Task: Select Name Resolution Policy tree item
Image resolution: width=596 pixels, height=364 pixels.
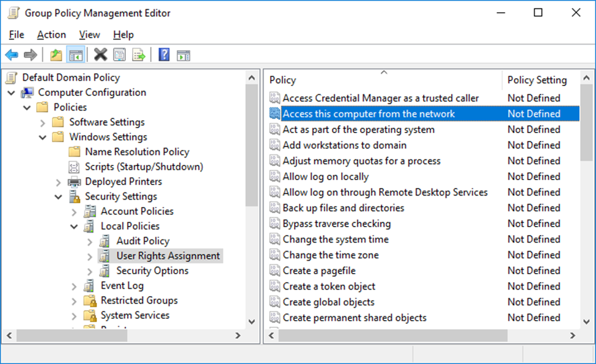Action: click(137, 151)
